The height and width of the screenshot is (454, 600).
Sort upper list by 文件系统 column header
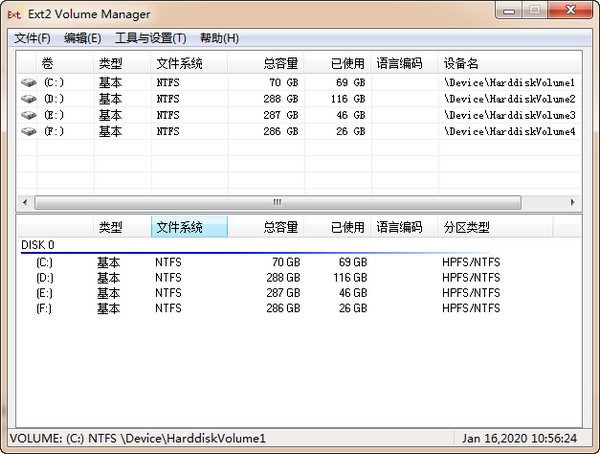click(x=189, y=63)
